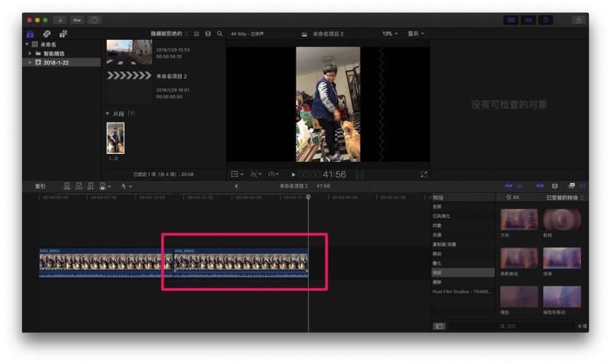Play the video in viewer
The width and height of the screenshot is (611, 364).
pyautogui.click(x=293, y=175)
